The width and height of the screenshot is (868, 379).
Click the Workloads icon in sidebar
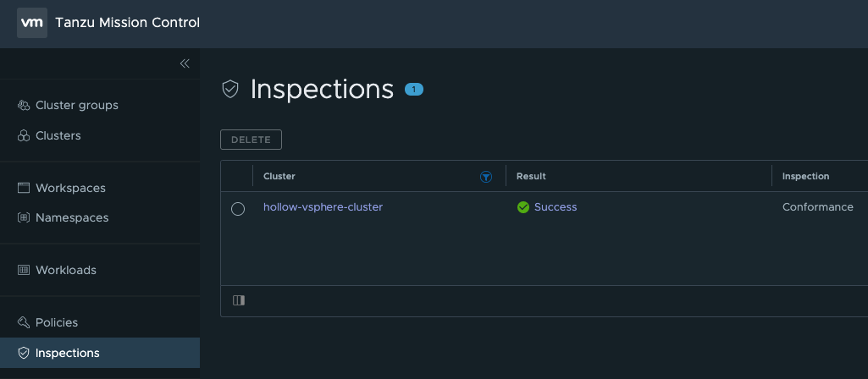pos(24,270)
